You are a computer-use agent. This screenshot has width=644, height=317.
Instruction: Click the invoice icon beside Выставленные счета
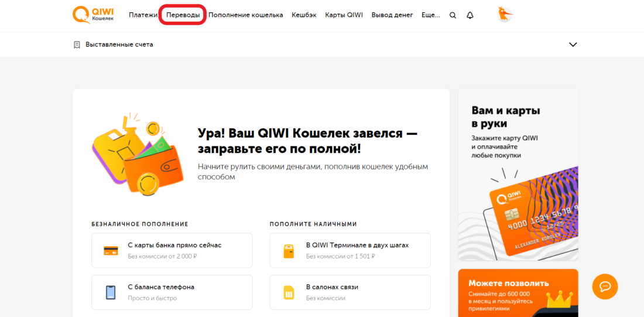[77, 45]
